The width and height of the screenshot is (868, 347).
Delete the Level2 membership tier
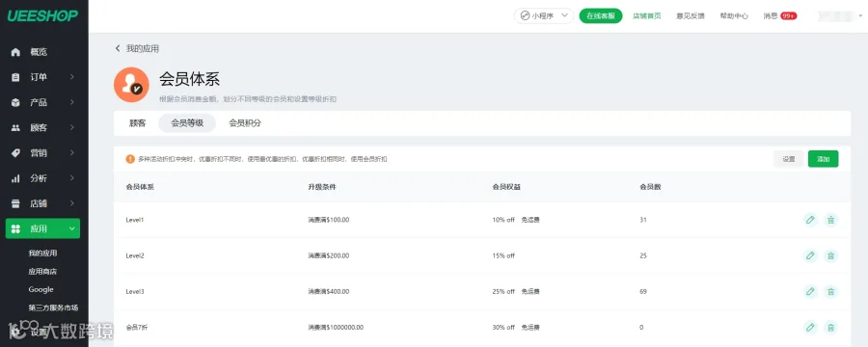[830, 255]
